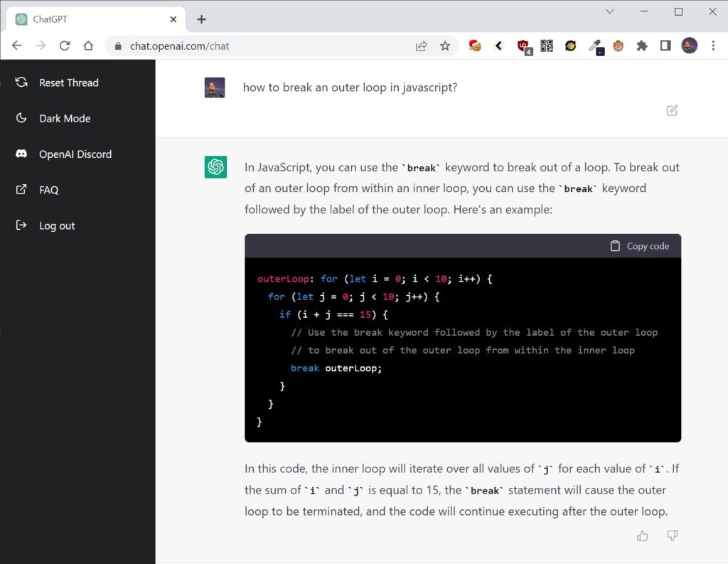Open the uBlock Origin extension icon
The height and width of the screenshot is (564, 728).
[524, 45]
